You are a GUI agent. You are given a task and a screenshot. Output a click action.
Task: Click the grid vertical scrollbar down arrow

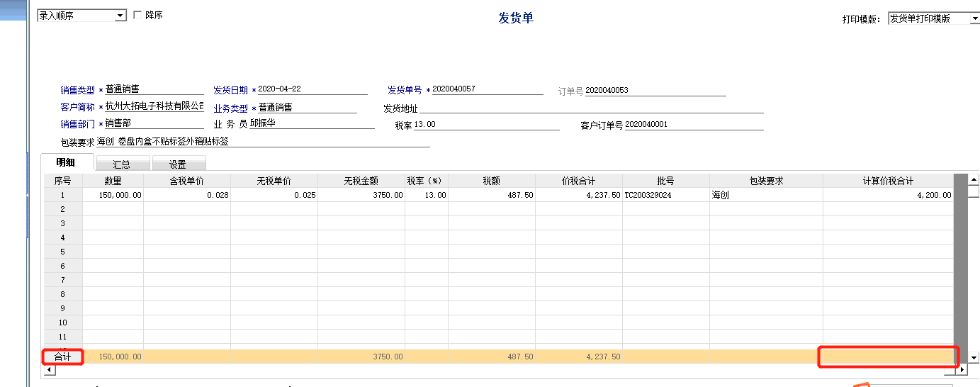[x=974, y=358]
